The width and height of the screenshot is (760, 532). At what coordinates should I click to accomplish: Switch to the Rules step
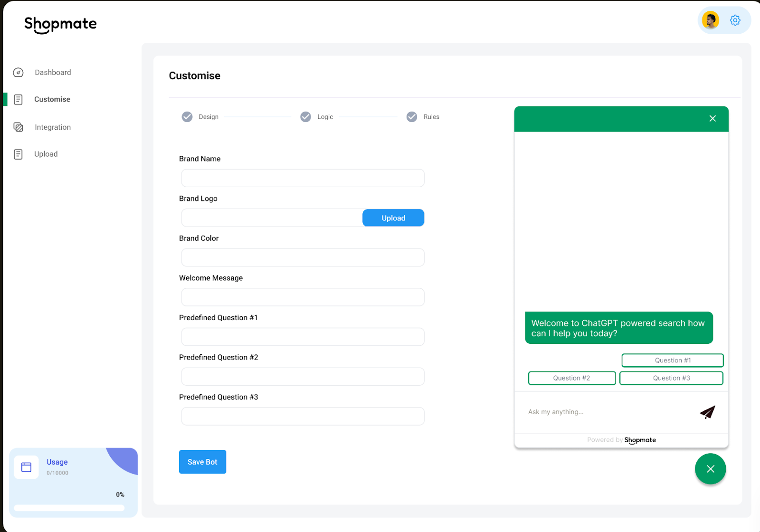431,117
